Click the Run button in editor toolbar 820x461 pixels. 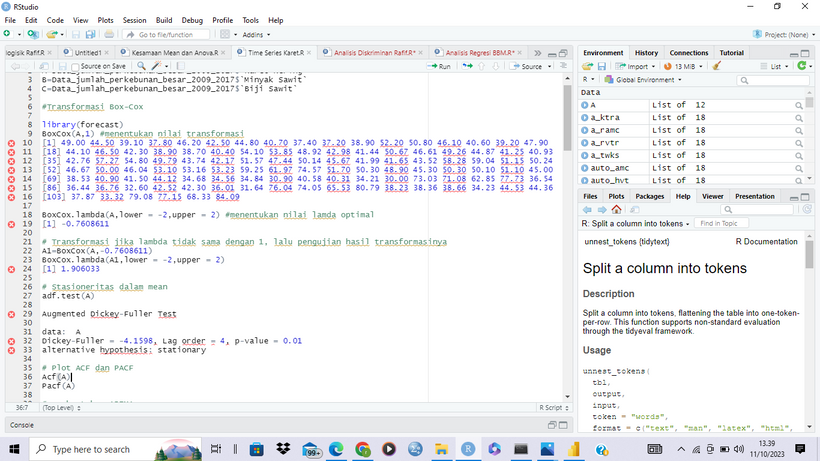pos(440,66)
